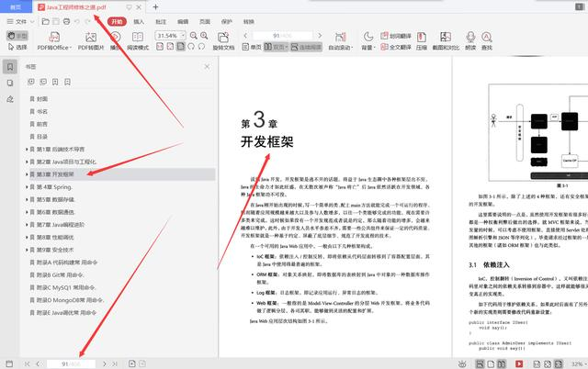Screen dimensions: 588x369
Task: Click the undo arrow icon
Action: point(77,21)
